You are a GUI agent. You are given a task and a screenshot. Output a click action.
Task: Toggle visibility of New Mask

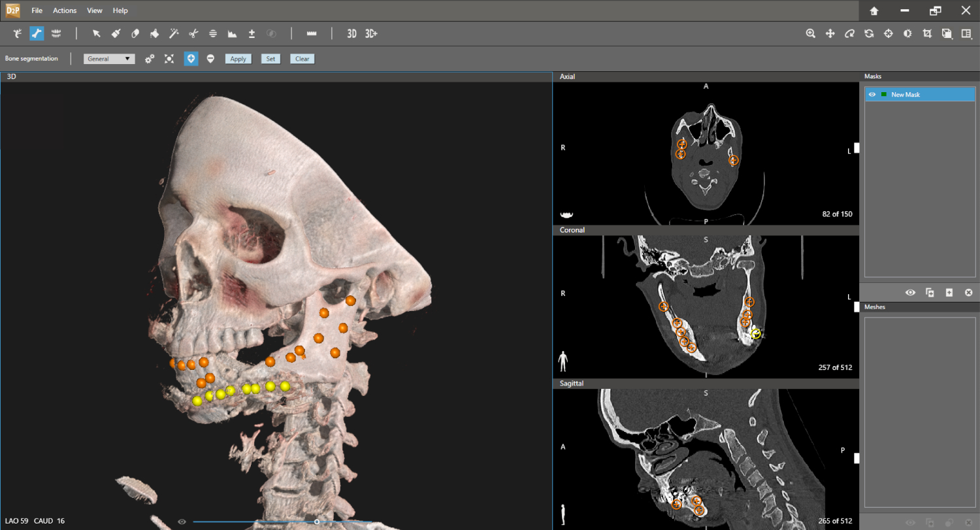click(872, 95)
